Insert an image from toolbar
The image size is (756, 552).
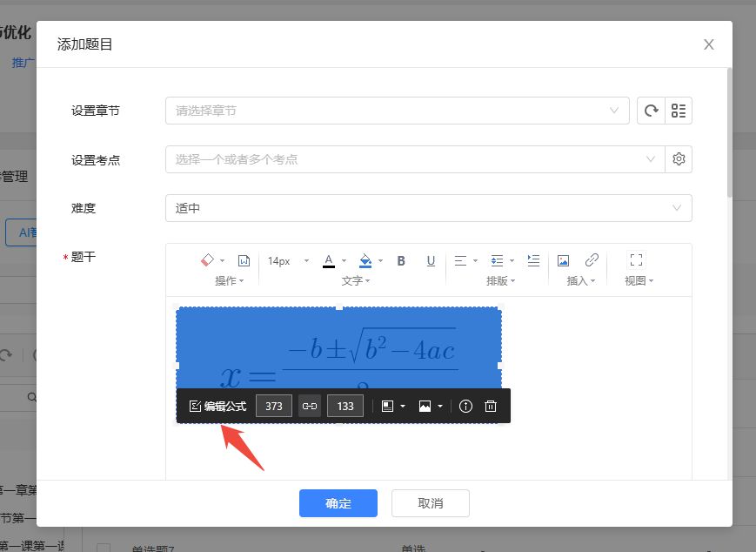pos(563,260)
